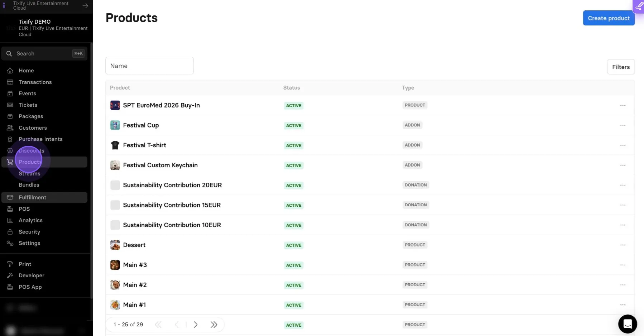Expand options for SPT EuroMed 2026 Buy-In
Screen dimensions: 644x336
623,105
